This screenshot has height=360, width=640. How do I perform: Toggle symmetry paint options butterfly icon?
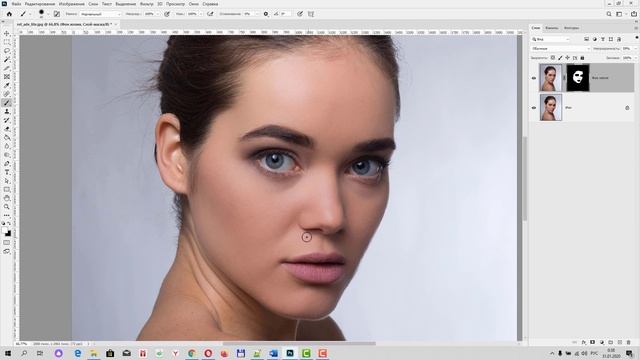click(311, 14)
